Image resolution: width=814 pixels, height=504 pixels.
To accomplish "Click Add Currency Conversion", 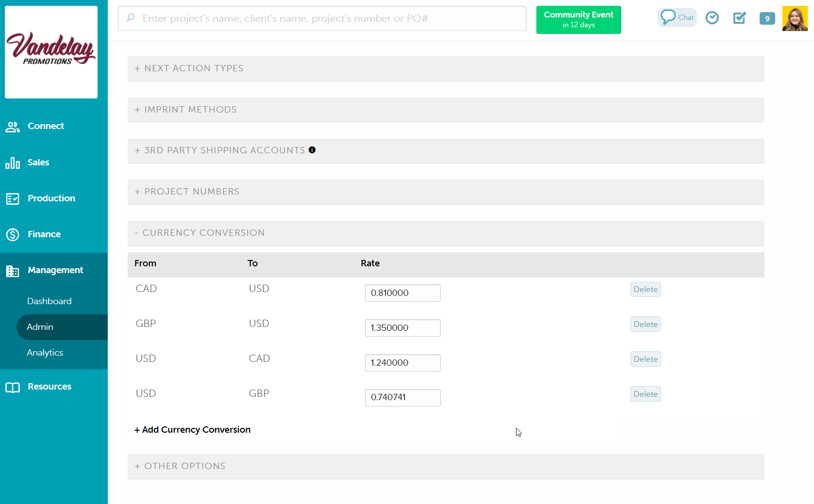I will (x=192, y=429).
